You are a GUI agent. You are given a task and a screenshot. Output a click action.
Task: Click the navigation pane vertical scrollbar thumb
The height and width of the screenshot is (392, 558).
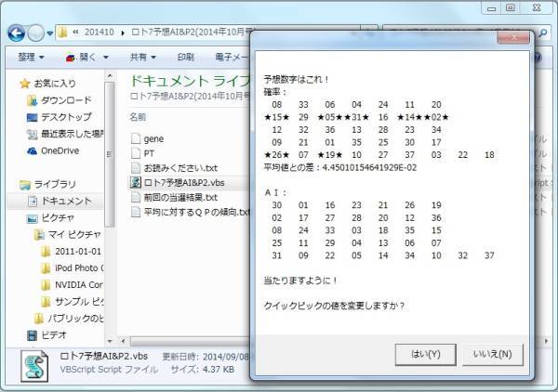pos(110,154)
